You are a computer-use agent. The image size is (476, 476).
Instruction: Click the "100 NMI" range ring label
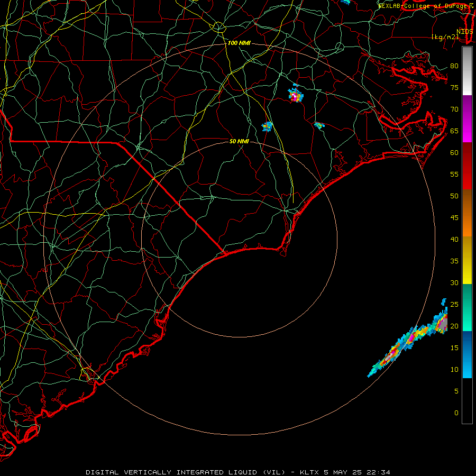[x=239, y=43]
